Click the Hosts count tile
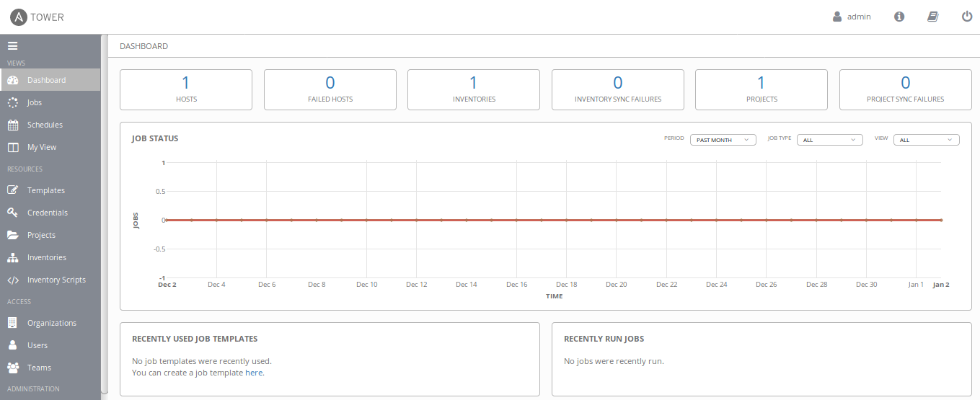This screenshot has height=400, width=980. point(186,89)
